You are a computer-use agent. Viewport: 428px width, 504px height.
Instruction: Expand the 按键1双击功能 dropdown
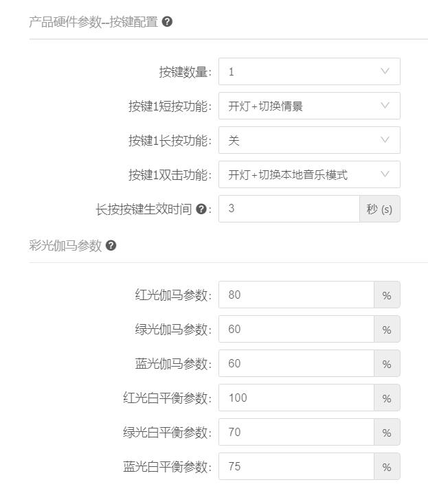(302, 174)
